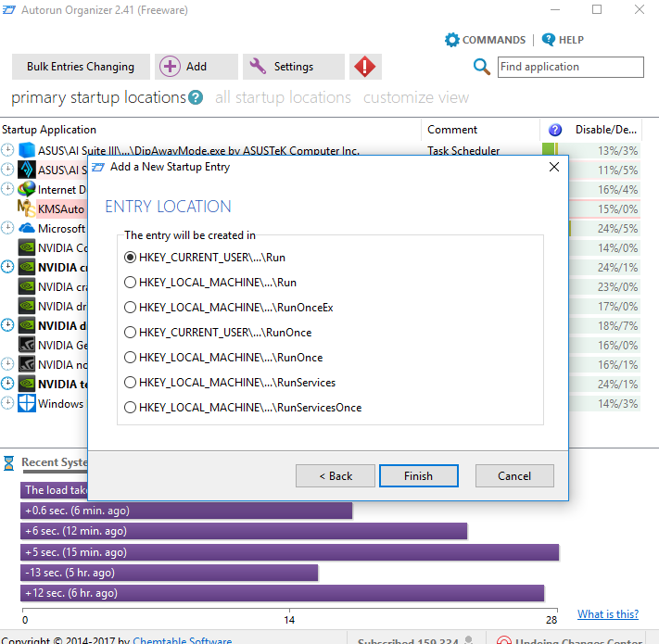The width and height of the screenshot is (659, 644).
Task: Click Internet Download Manager globe icon
Action: point(27,189)
